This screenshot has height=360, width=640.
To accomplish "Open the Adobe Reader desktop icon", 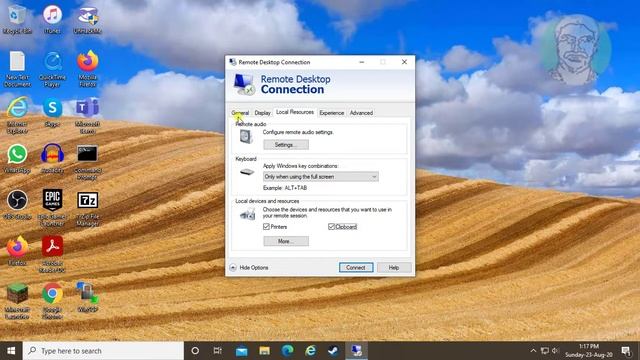I will pyautogui.click(x=52, y=255).
